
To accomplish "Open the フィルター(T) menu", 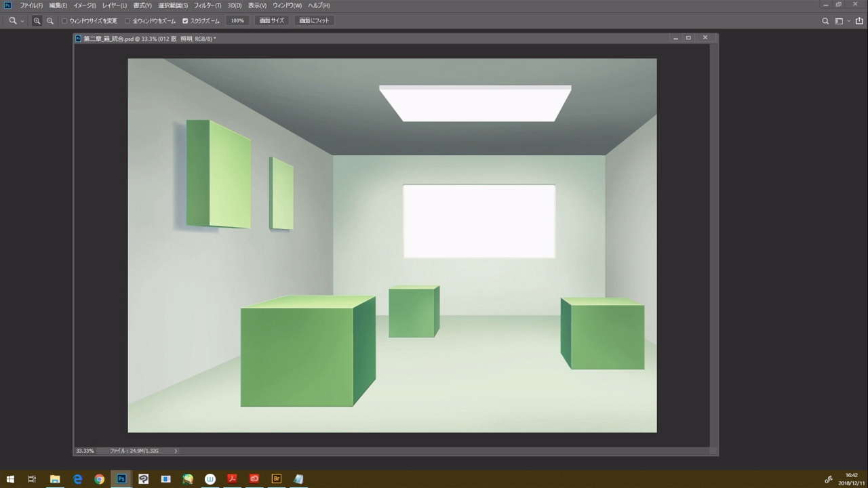I will (x=208, y=5).
